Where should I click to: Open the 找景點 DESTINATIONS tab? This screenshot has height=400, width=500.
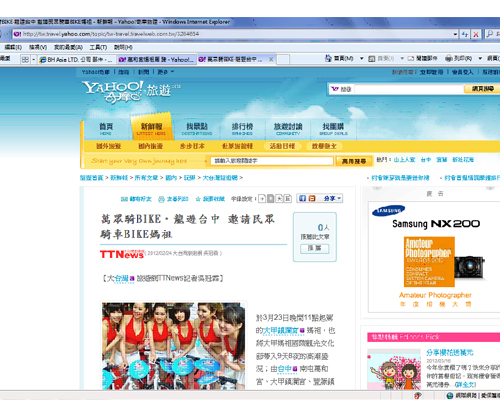point(197,129)
